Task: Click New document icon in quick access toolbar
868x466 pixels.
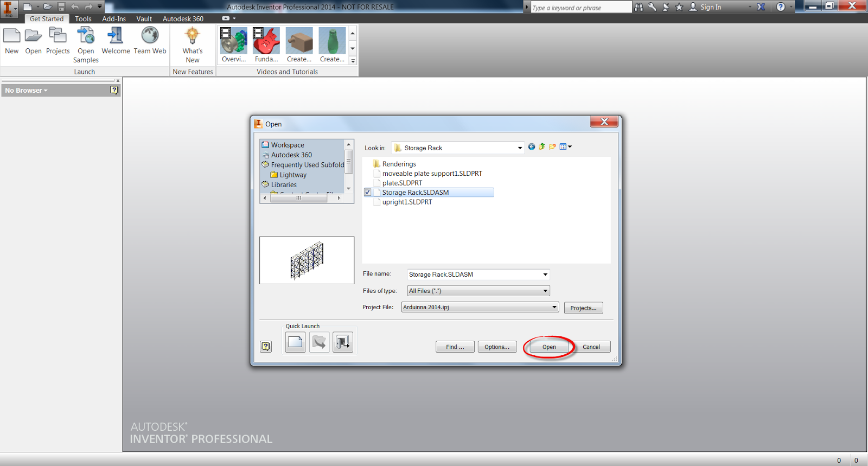Action: pyautogui.click(x=28, y=7)
